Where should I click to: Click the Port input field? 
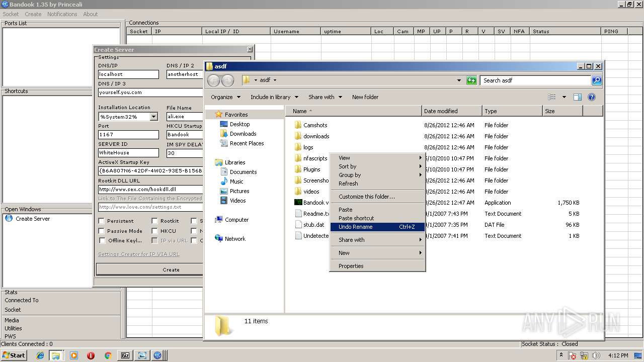[128, 135]
